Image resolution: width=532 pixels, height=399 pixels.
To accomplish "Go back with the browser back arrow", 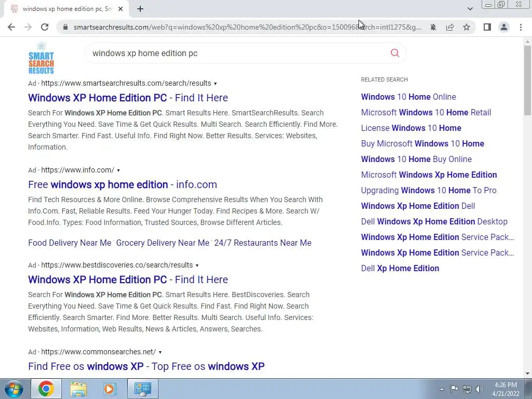I will pyautogui.click(x=11, y=27).
